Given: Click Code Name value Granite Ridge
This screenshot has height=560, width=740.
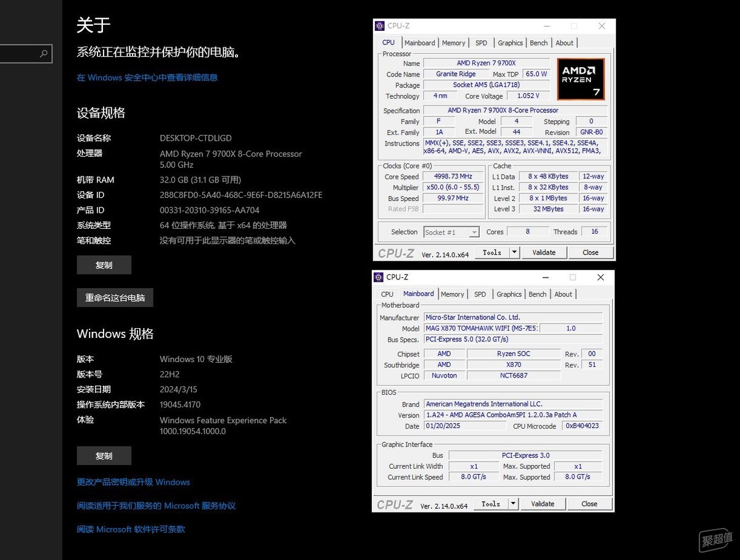Looking at the screenshot, I should click(x=456, y=74).
